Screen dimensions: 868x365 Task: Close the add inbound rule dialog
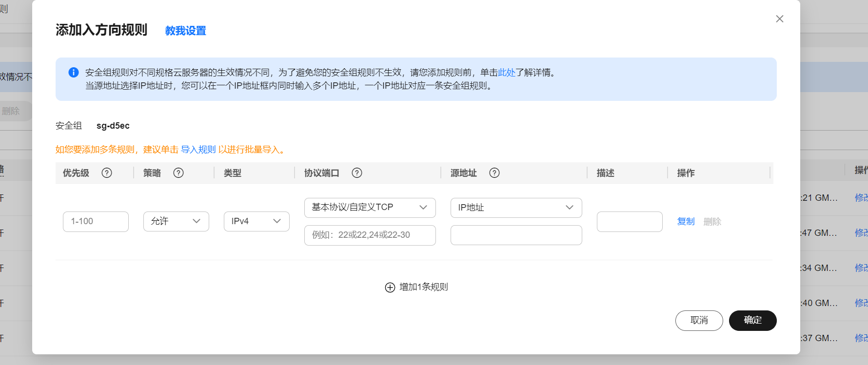pyautogui.click(x=780, y=19)
